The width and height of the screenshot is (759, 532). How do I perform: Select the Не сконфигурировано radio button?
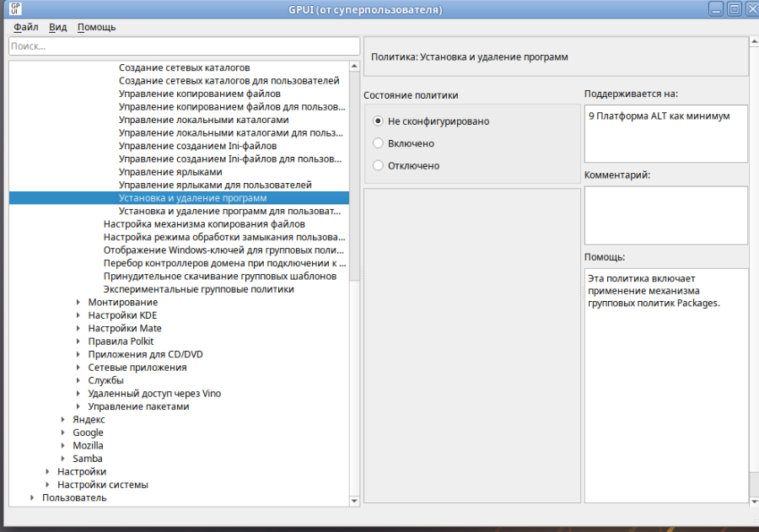(378, 121)
